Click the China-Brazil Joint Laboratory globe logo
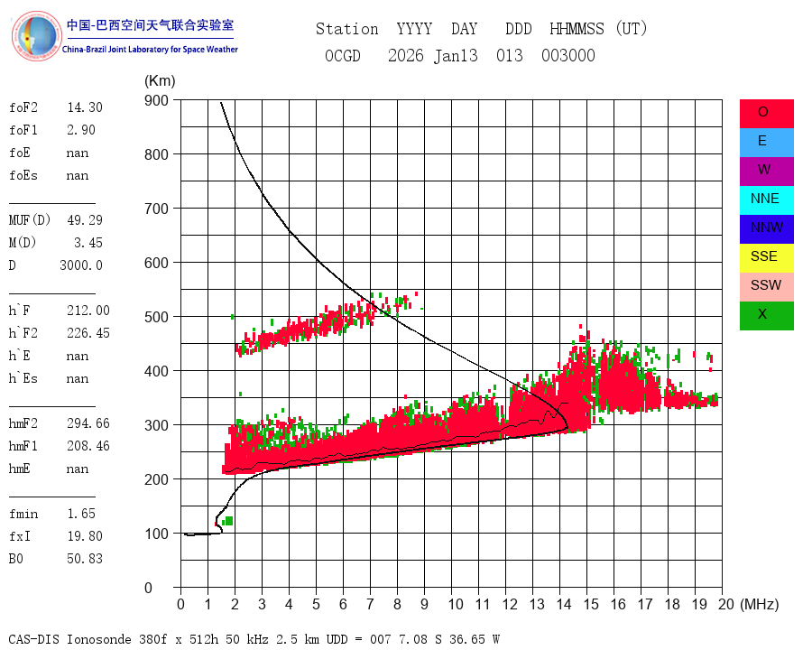 click(37, 36)
